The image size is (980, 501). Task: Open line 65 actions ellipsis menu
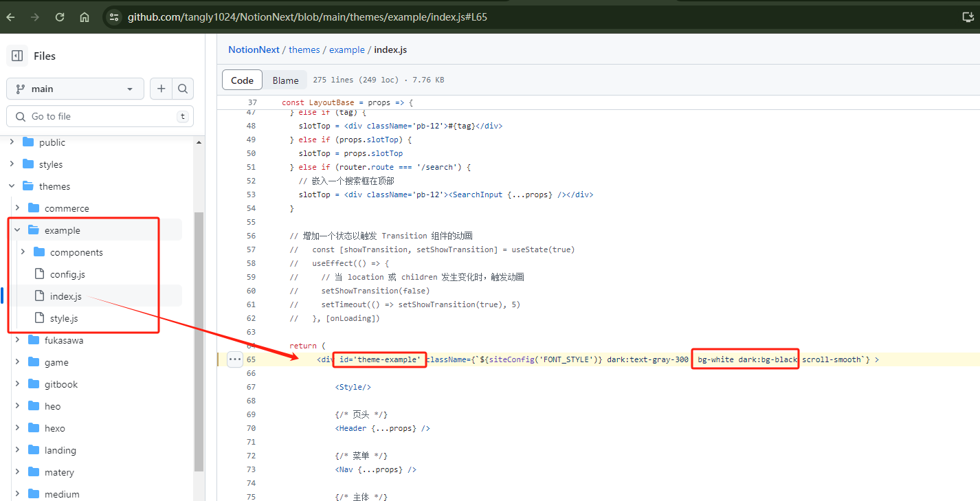coord(235,359)
